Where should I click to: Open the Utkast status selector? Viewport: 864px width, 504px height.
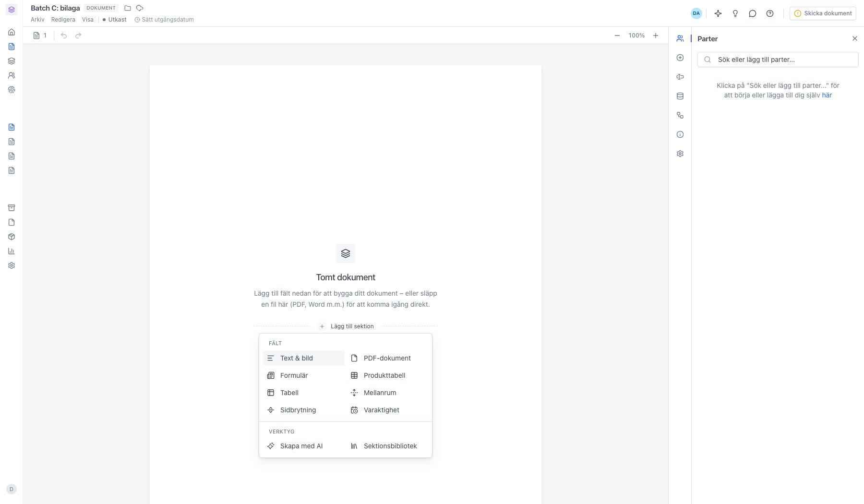point(115,20)
